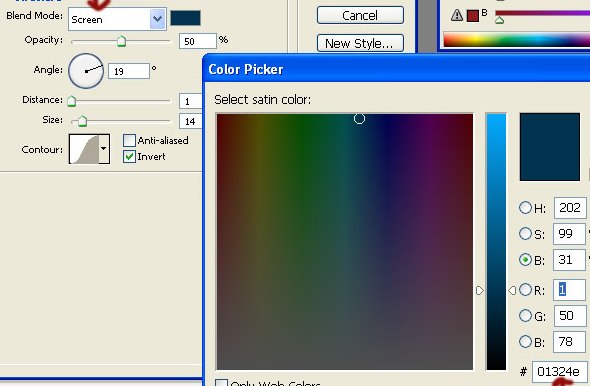The height and width of the screenshot is (386, 590).
Task: Click the out-of-gamut warning triangle icon
Action: [x=457, y=15]
